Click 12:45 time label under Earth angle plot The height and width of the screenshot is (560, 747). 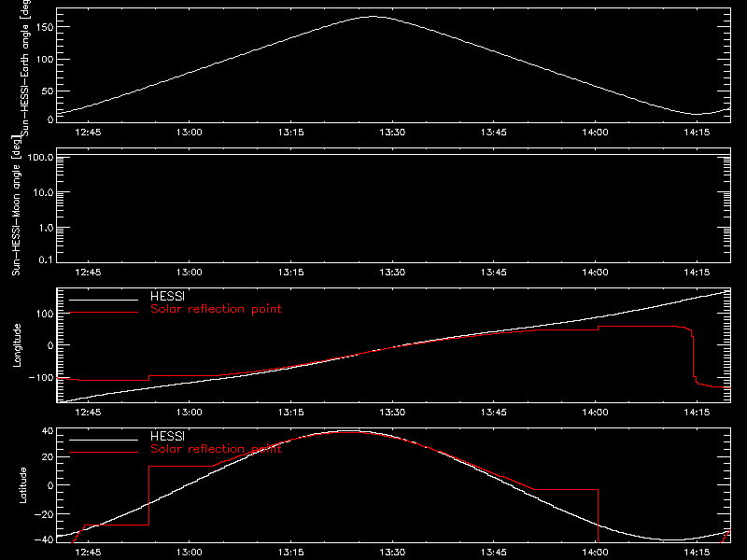88,132
